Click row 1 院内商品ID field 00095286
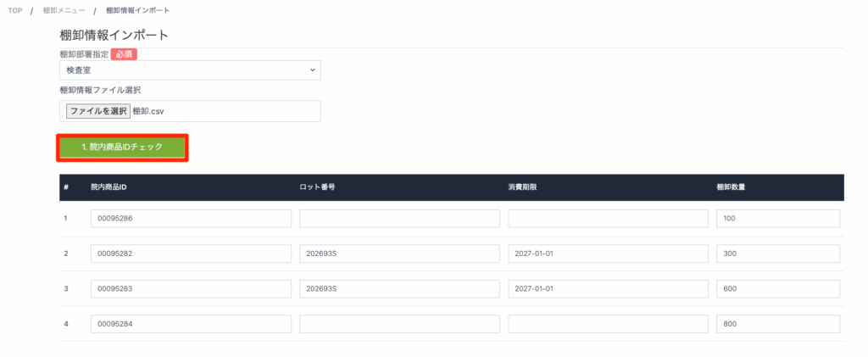The height and width of the screenshot is (357, 868). 191,219
